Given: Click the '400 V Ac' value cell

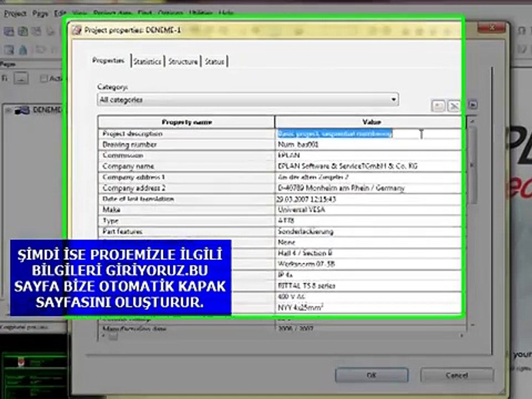Looking at the screenshot, I should [x=368, y=296].
